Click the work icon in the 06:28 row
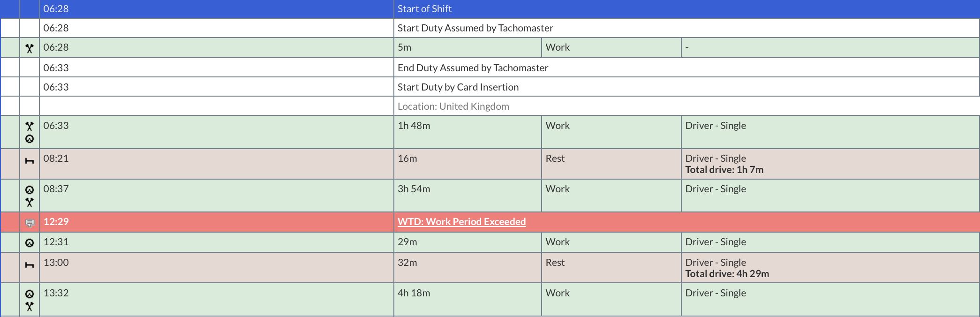 click(30, 48)
